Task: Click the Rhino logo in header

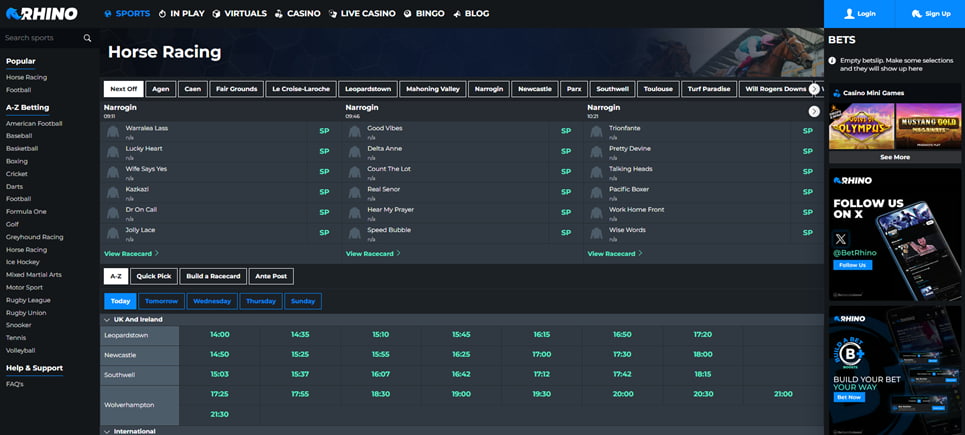Action: coord(41,14)
